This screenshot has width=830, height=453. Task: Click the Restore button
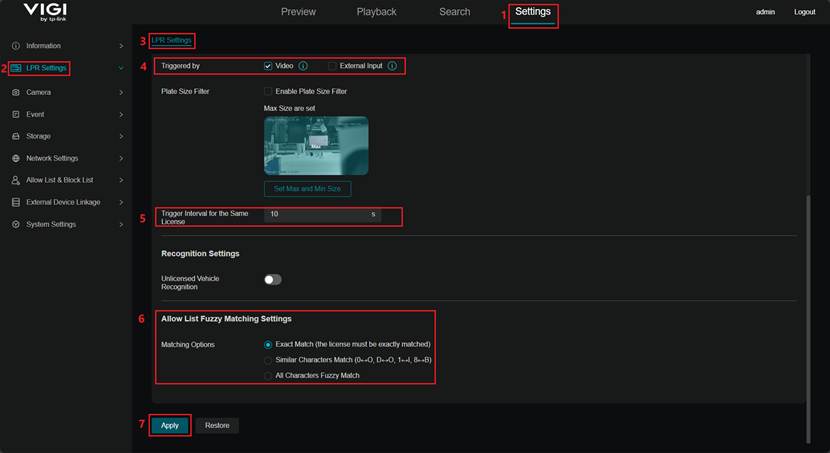click(x=217, y=425)
